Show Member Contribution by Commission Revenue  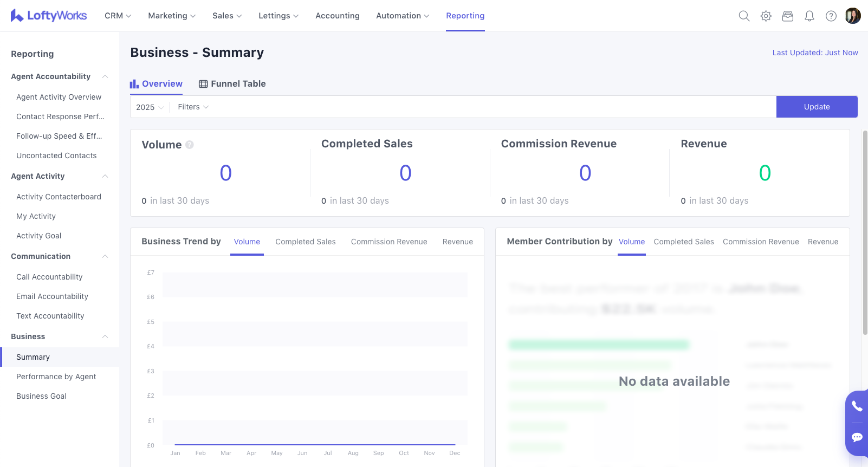(x=760, y=242)
